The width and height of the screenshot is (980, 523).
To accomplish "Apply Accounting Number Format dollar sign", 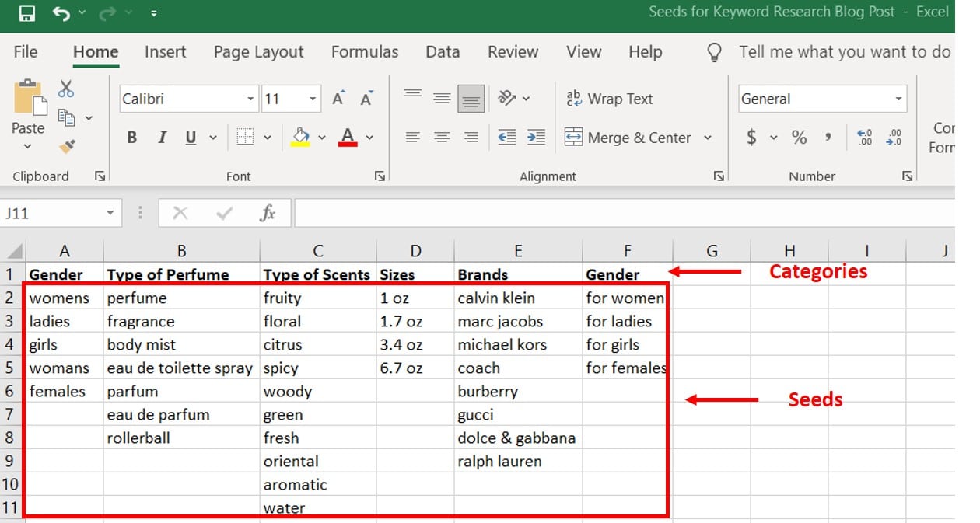I will (751, 138).
